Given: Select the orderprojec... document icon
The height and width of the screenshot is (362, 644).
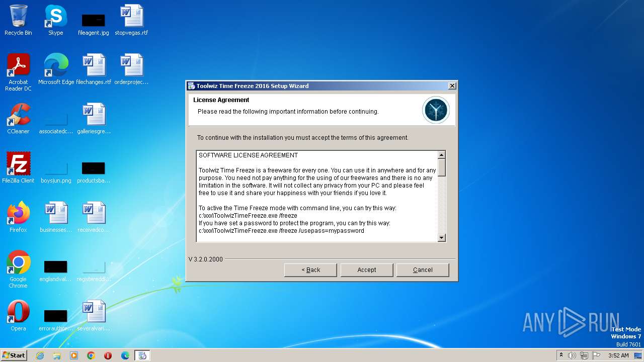Looking at the screenshot, I should (x=131, y=69).
